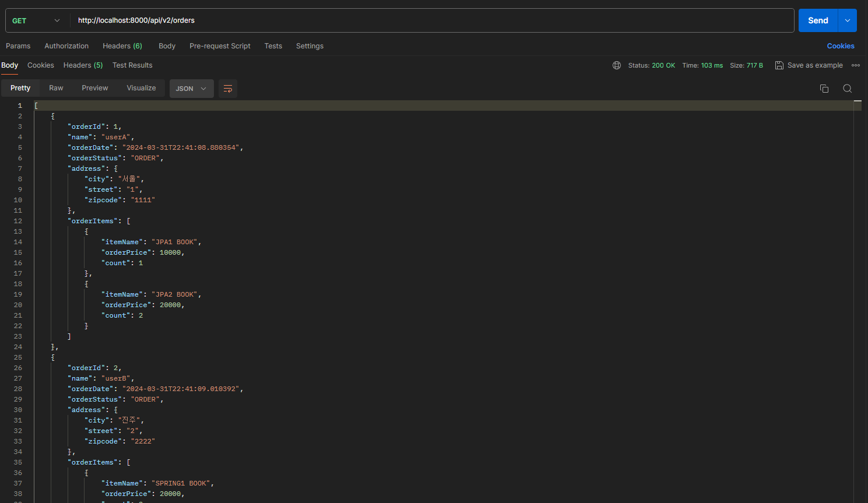Switch to Visualize view mode
The image size is (868, 503).
coord(141,88)
